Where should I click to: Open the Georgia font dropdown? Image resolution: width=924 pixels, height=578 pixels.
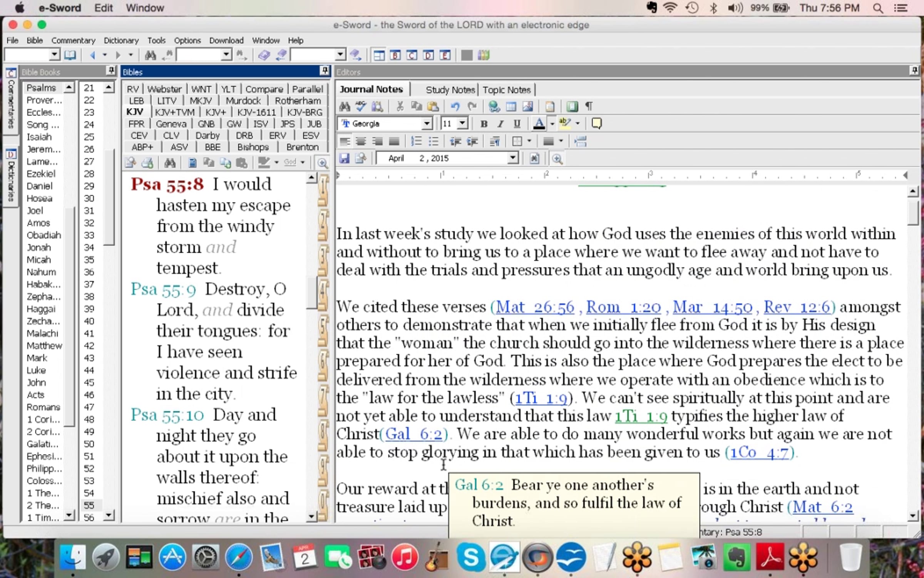click(427, 124)
